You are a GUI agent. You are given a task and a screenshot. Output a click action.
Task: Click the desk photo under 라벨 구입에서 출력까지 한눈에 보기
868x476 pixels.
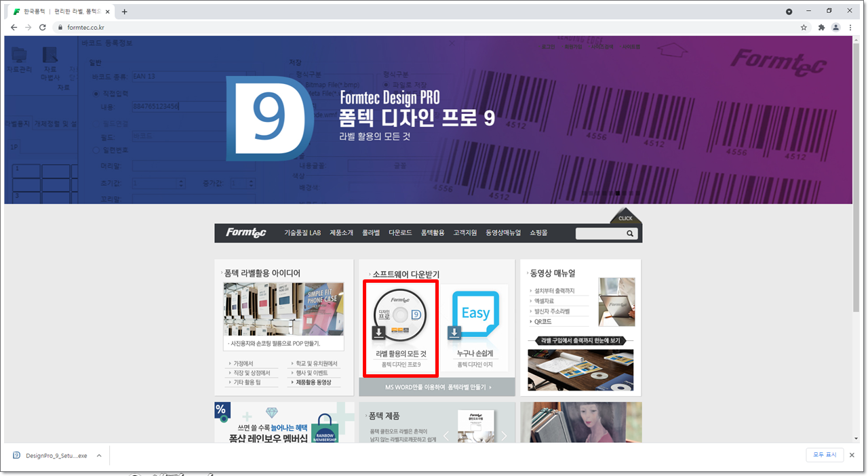point(580,370)
